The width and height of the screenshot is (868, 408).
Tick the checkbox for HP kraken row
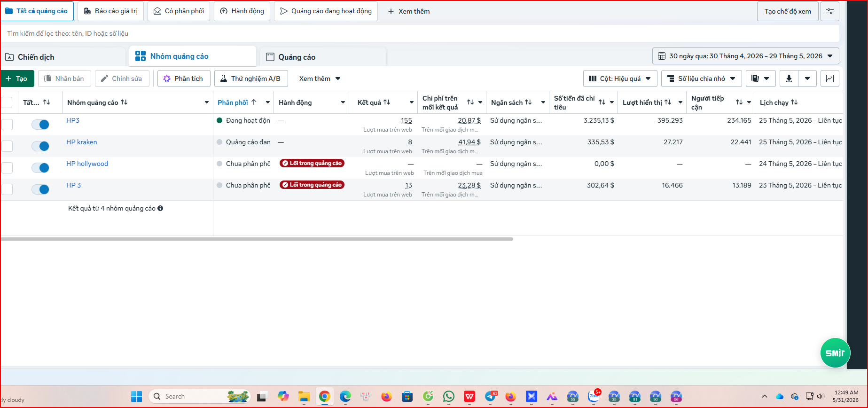tap(7, 146)
